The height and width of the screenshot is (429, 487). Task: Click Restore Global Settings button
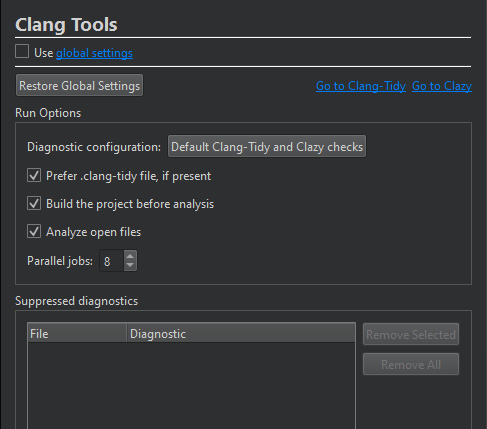click(79, 85)
